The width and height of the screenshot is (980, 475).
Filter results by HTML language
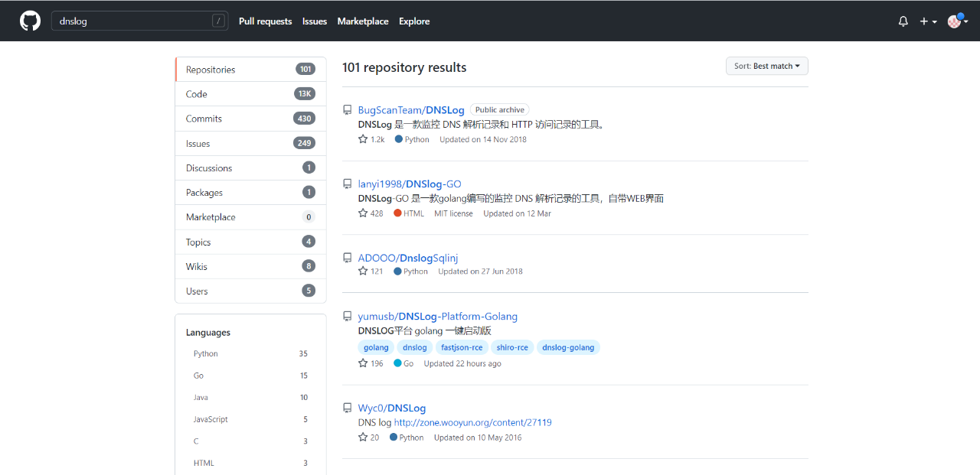coord(251,463)
